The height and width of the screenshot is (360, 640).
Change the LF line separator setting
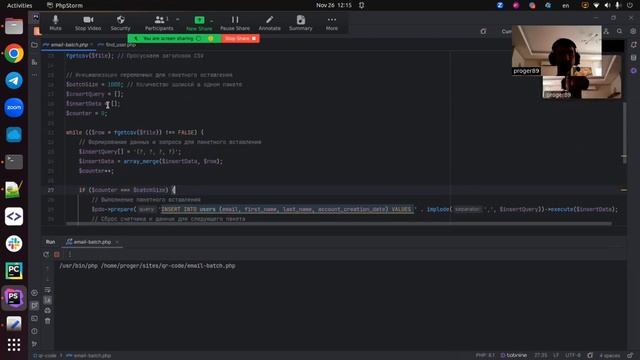click(556, 356)
